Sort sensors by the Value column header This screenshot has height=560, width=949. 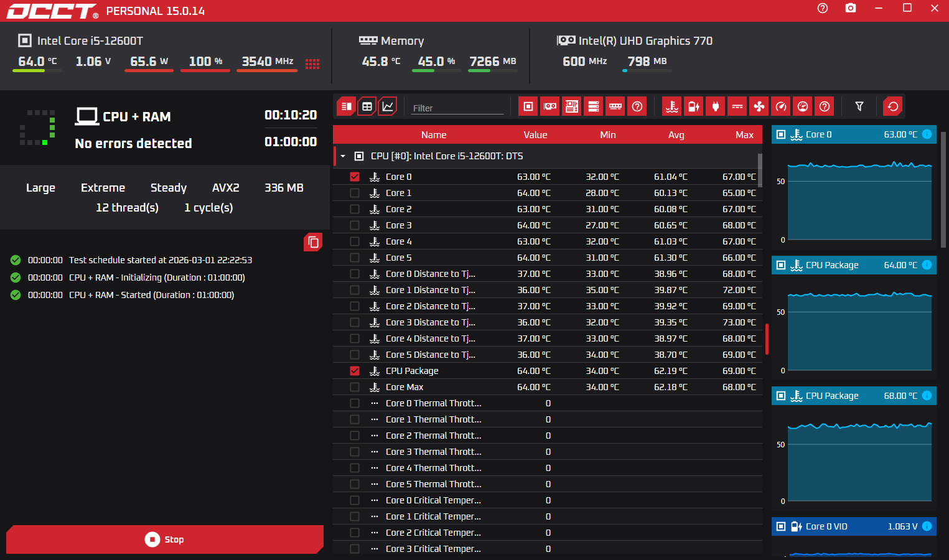(x=535, y=135)
